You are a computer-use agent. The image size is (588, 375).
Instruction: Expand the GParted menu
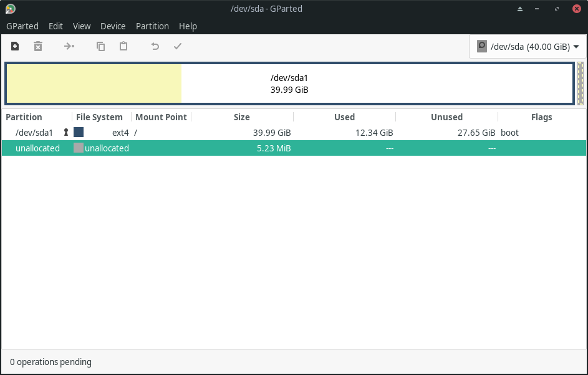22,26
